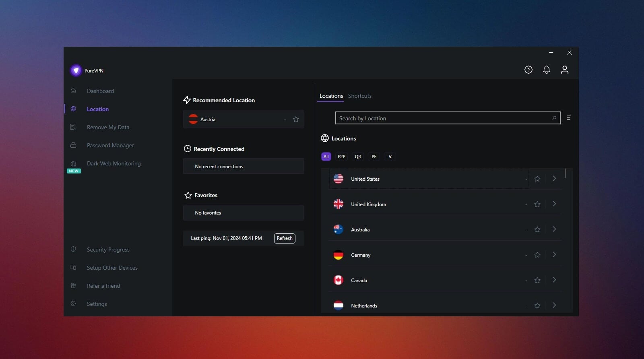Click the Setup Other Devices icon
Screen dimensions: 644x359
coord(73,268)
